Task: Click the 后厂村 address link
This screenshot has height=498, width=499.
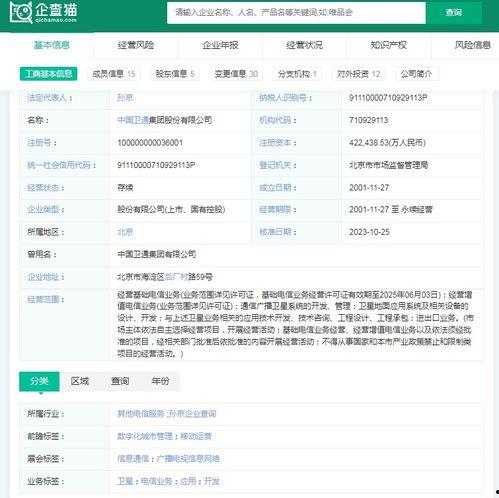Action: coord(176,277)
